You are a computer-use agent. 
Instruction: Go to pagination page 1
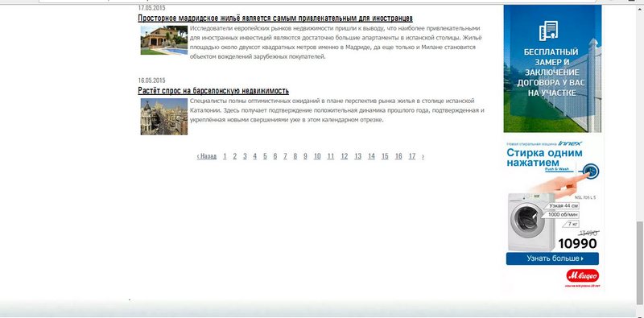click(x=225, y=156)
